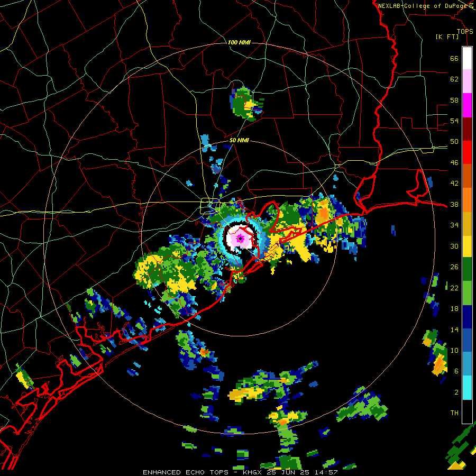Select the 42 value on legend
This screenshot has width=476, height=476.
pos(454,183)
